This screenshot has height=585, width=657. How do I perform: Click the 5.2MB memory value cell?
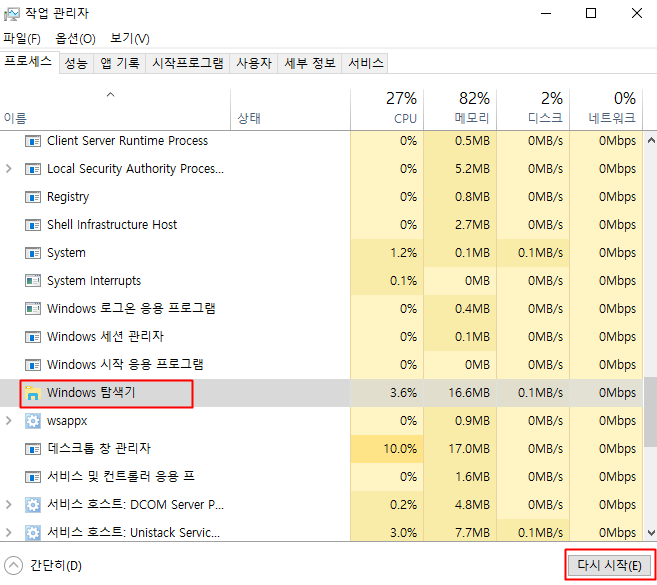coord(460,169)
